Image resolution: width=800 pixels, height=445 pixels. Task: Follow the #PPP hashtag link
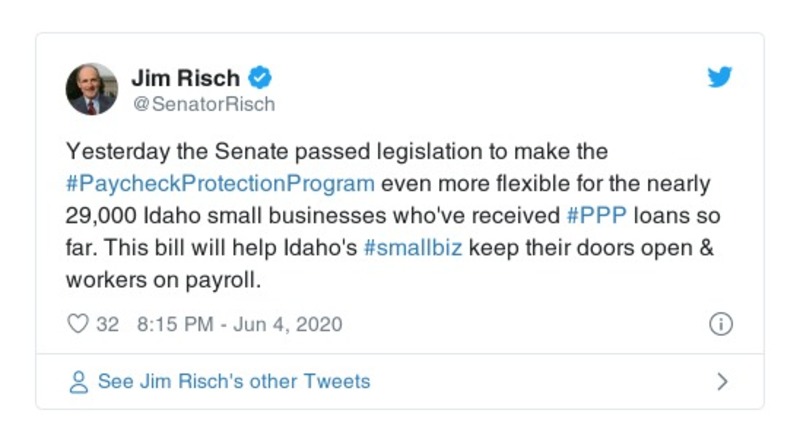(598, 216)
